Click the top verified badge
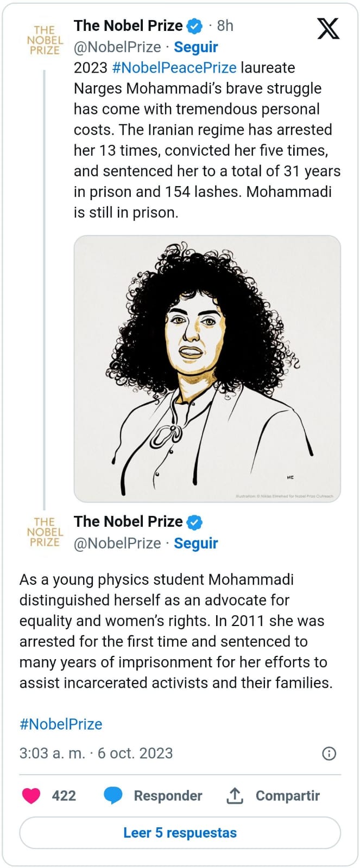Screen dimensions: 360x868 [194, 26]
